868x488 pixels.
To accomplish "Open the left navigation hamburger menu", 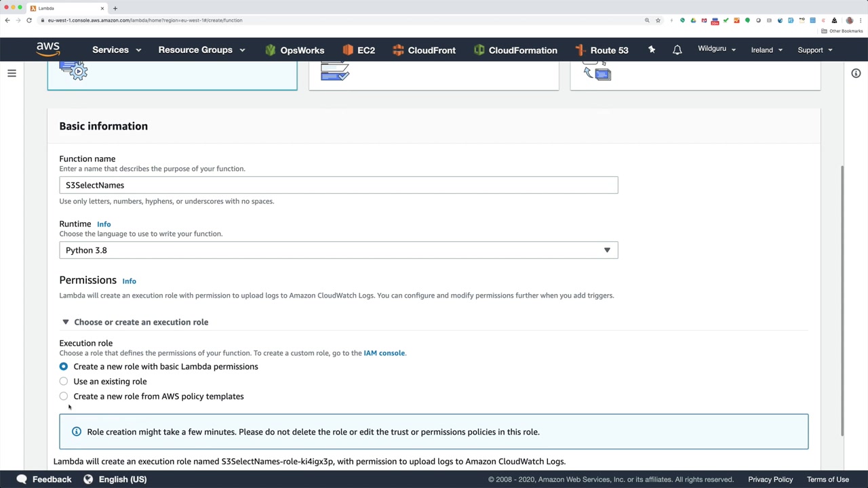I will 12,73.
